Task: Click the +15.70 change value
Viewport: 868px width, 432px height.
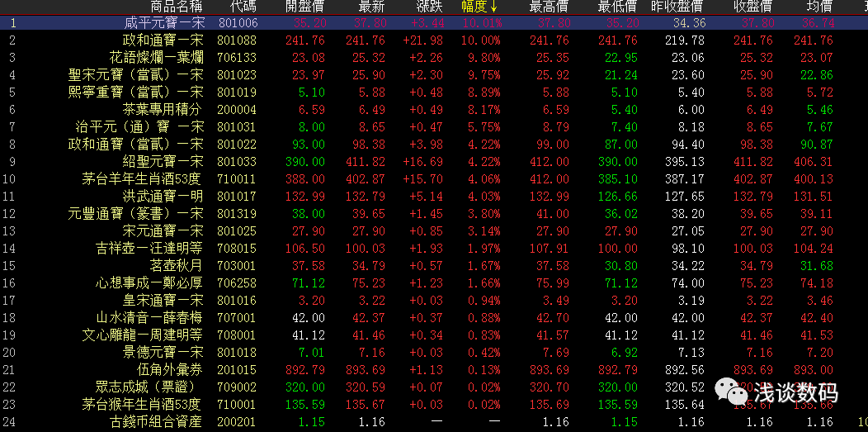Action: pos(423,179)
